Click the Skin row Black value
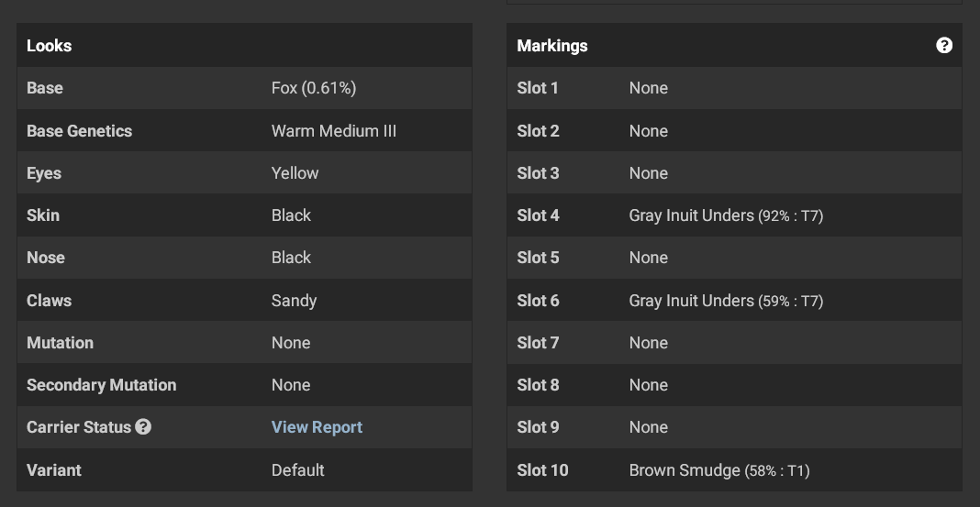 click(x=291, y=215)
